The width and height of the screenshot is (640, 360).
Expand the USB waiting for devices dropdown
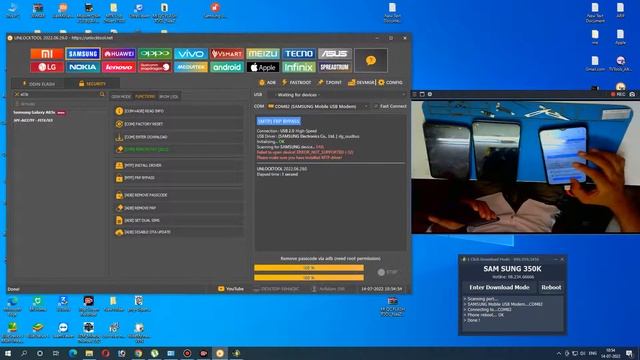pos(337,95)
